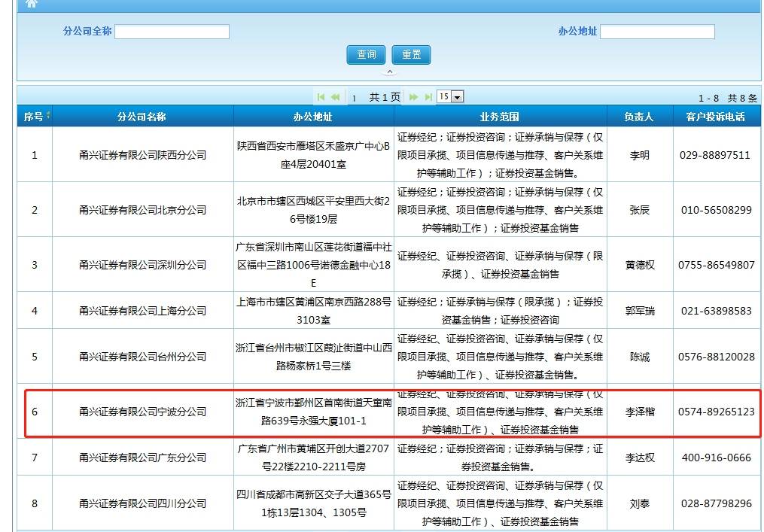The height and width of the screenshot is (532, 764).
Task: Go to first page of results
Action: (x=321, y=97)
